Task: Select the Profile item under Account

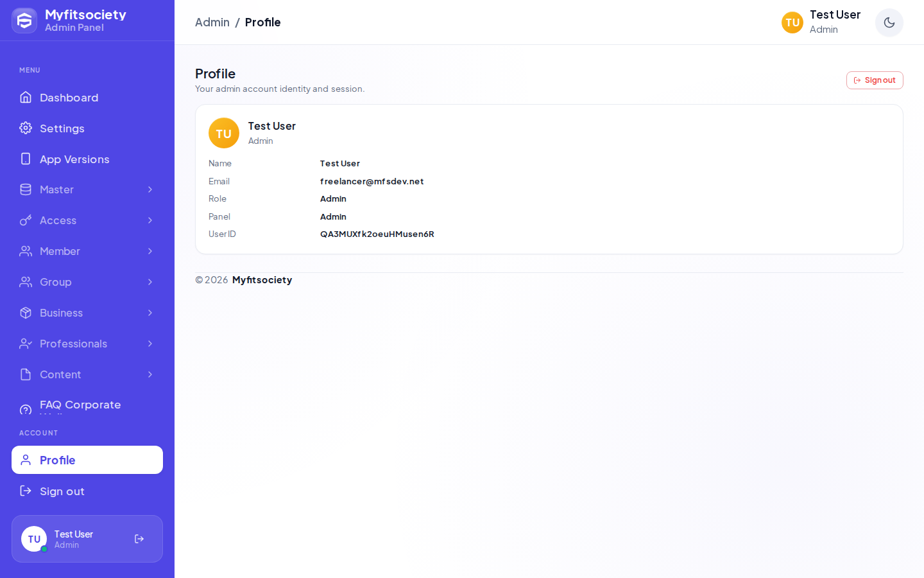Action: tap(87, 460)
